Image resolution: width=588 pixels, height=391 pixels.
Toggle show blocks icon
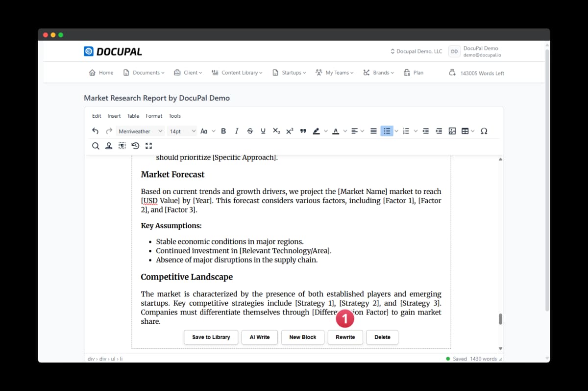pos(122,146)
